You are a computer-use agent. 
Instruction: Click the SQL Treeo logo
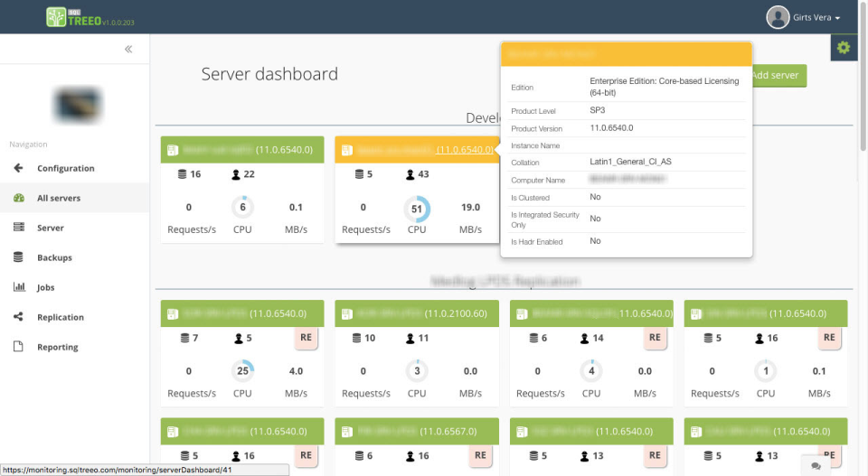90,17
